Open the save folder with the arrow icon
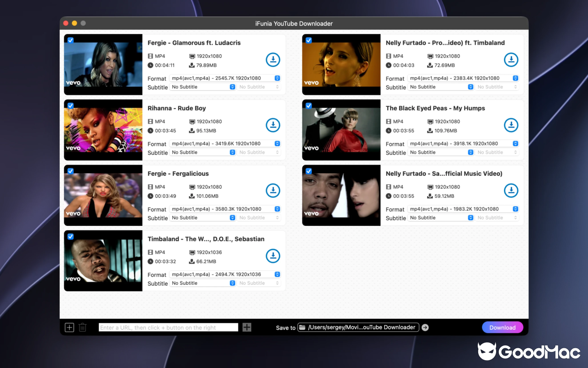Screen dimensions: 588x368 [425, 328]
